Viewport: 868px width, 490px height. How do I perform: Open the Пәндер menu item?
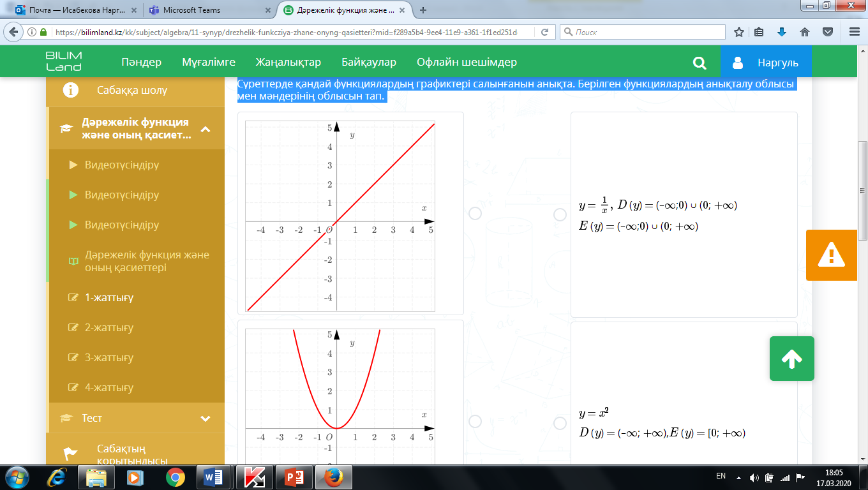tap(141, 63)
